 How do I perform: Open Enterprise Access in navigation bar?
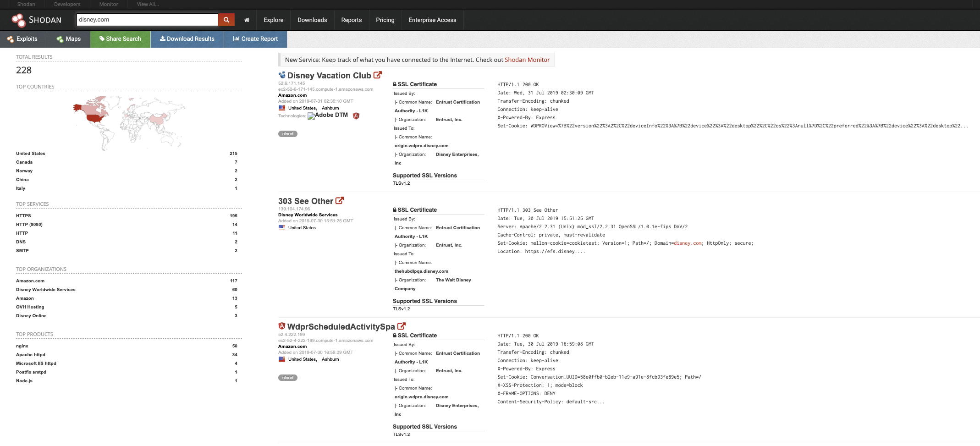(432, 20)
